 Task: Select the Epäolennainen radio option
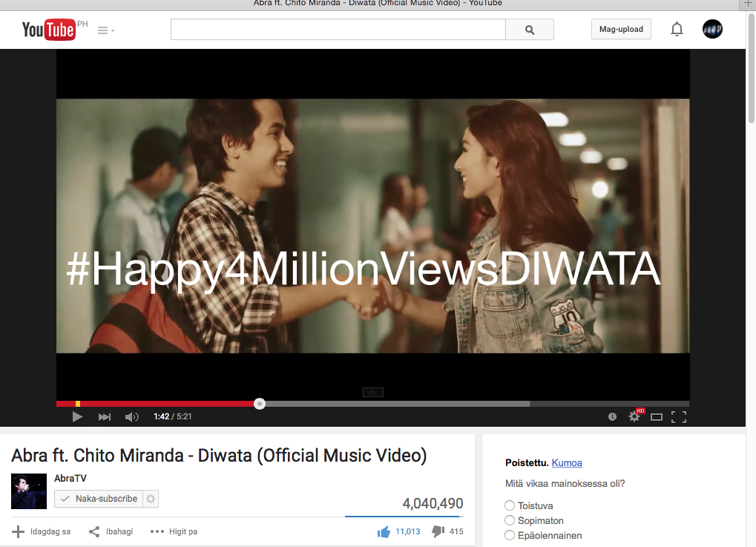point(510,535)
